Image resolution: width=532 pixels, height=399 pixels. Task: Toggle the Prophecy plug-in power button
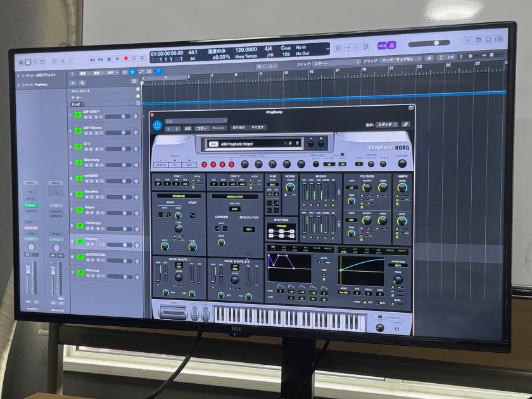point(157,125)
